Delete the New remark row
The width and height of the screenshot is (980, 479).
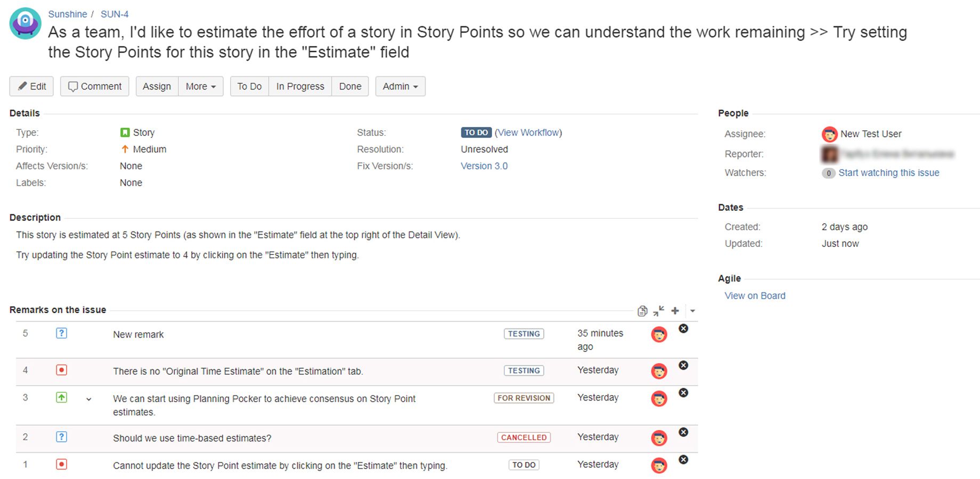683,328
